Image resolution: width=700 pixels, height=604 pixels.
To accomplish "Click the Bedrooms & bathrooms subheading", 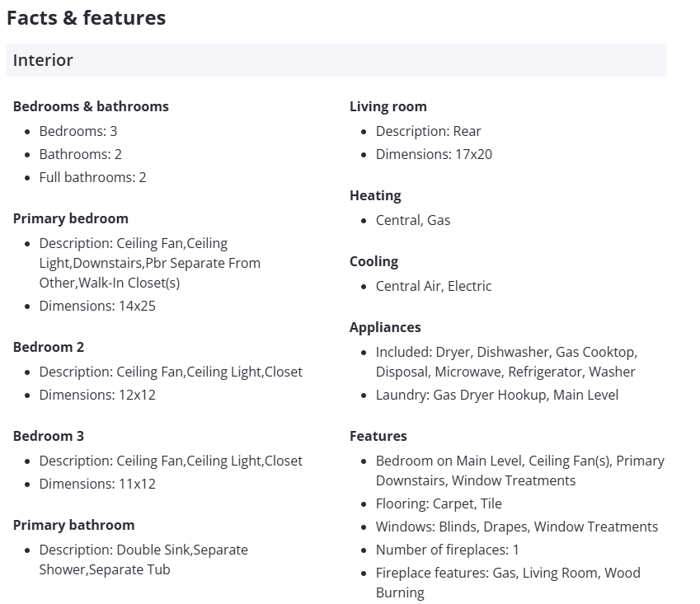I will click(x=91, y=106).
